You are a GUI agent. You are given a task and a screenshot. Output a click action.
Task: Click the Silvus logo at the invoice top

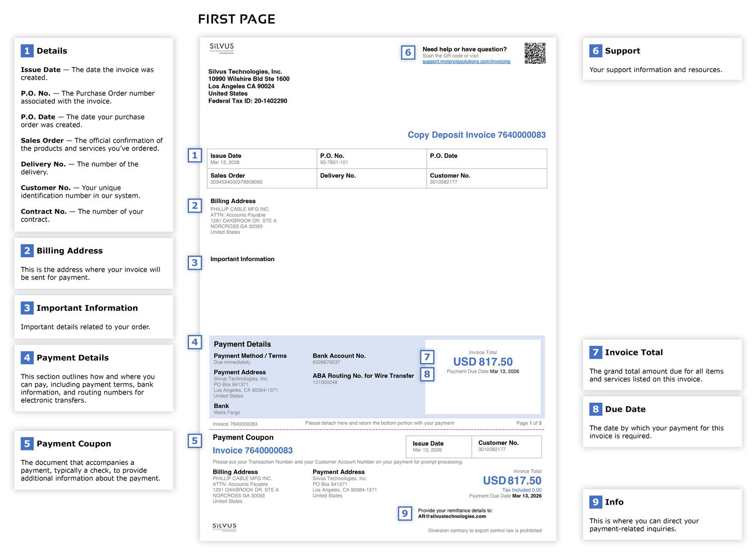222,48
